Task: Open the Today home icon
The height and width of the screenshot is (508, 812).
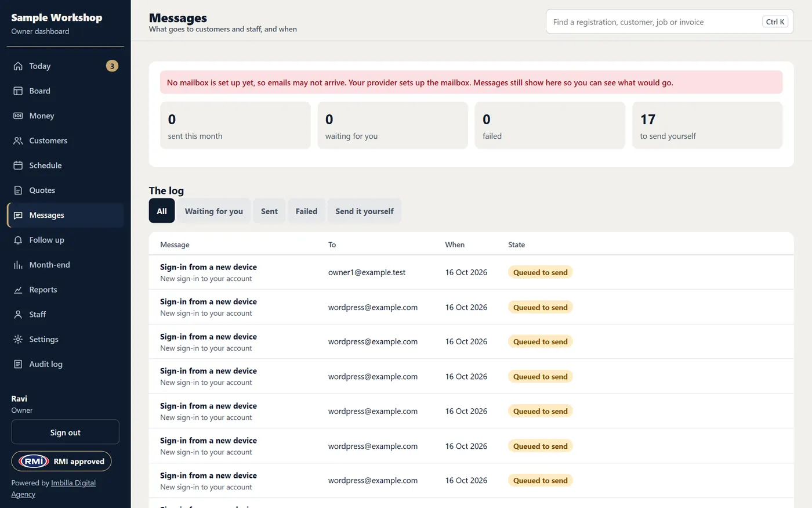Action: [x=18, y=66]
